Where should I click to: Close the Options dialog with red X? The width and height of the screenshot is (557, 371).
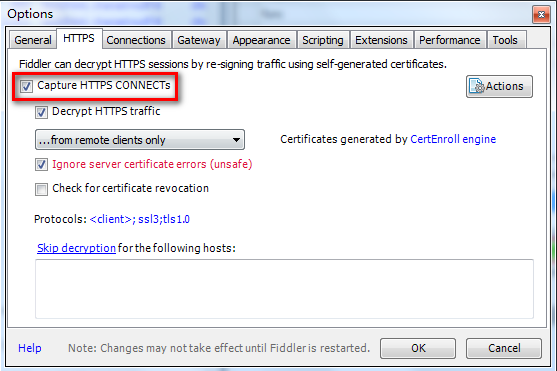point(541,15)
